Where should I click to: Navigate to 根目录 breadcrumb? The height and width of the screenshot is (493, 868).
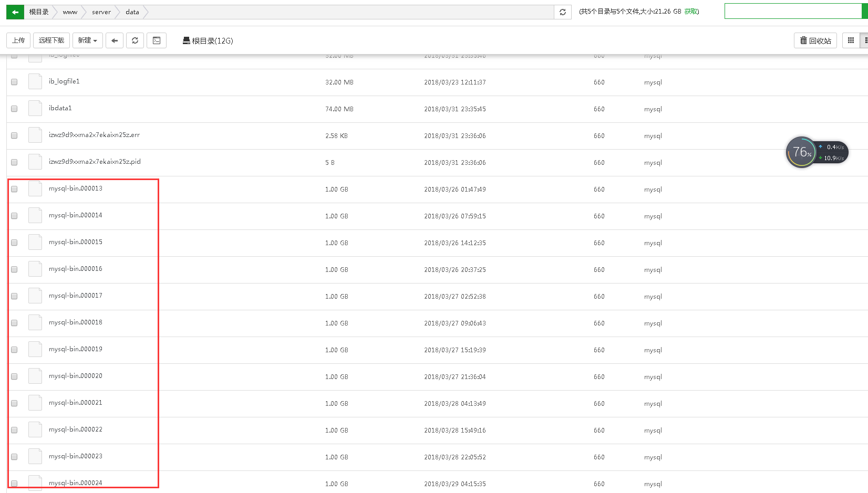[x=39, y=12]
